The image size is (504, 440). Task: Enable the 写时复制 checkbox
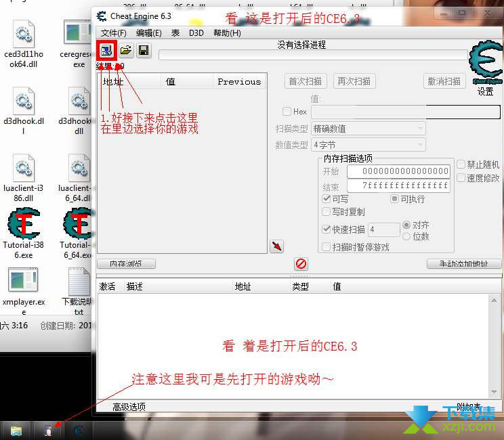coord(327,212)
